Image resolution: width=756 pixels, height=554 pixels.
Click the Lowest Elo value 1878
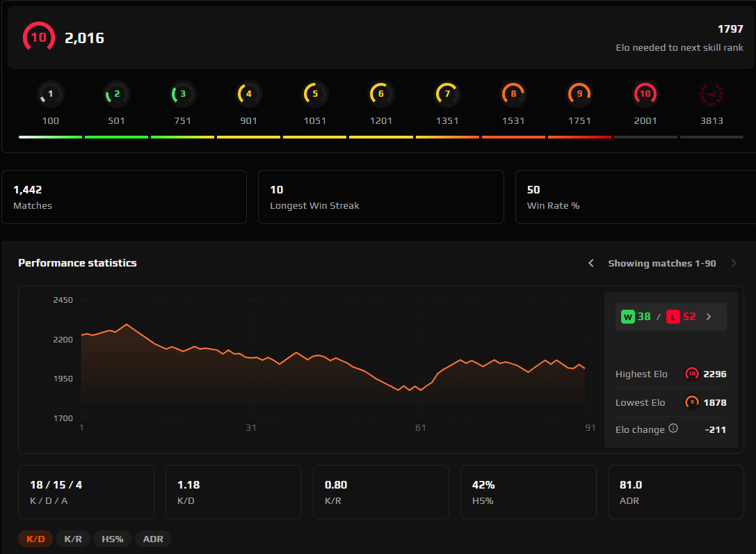pyautogui.click(x=714, y=402)
